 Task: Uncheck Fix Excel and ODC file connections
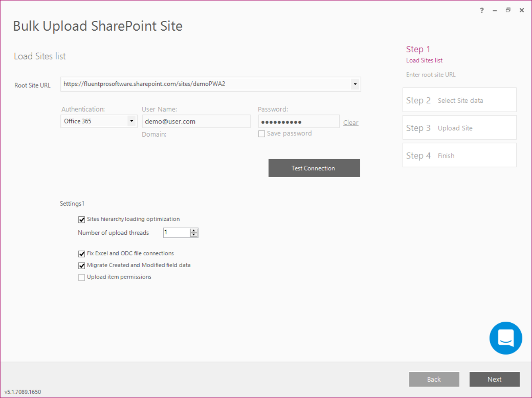pyautogui.click(x=81, y=254)
